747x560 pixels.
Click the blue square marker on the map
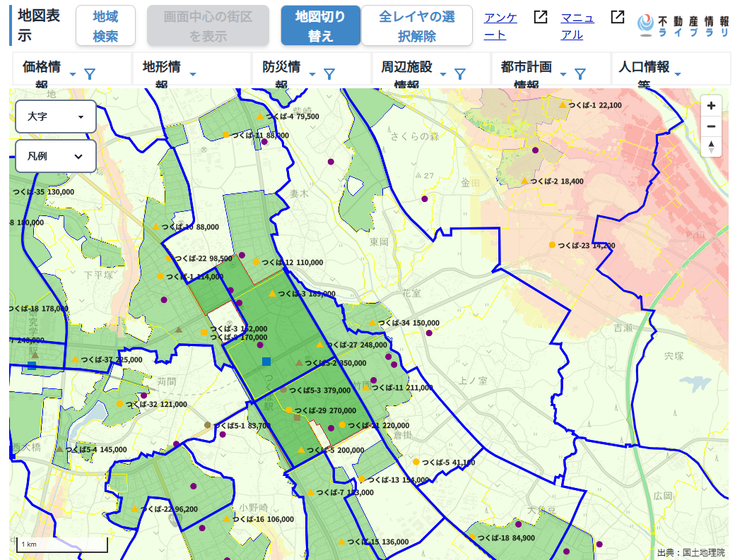point(266,362)
